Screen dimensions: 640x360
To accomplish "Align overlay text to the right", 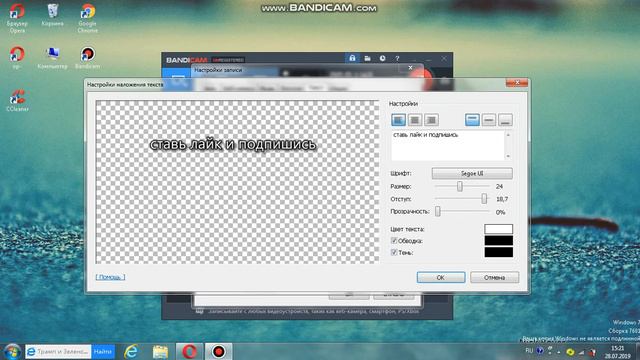I will pos(431,120).
